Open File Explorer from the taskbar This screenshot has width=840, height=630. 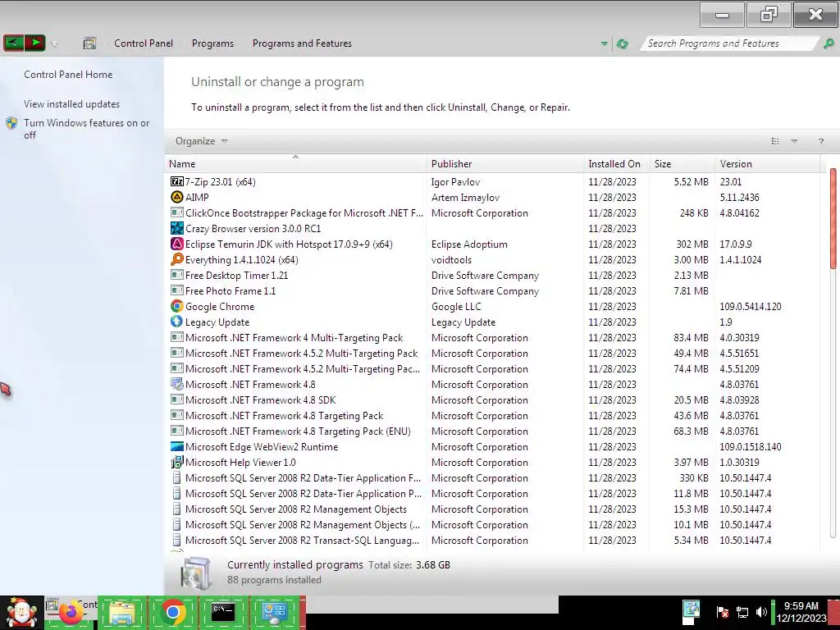point(122,613)
